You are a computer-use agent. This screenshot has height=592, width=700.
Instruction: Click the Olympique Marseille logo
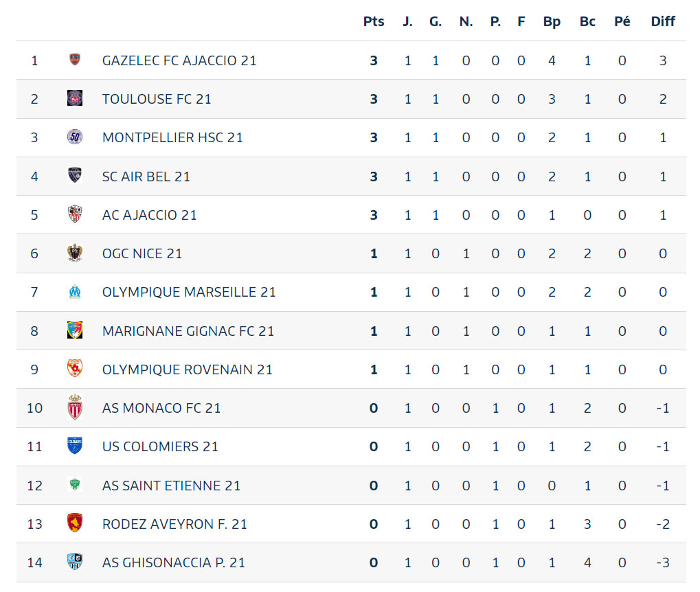pos(75,291)
